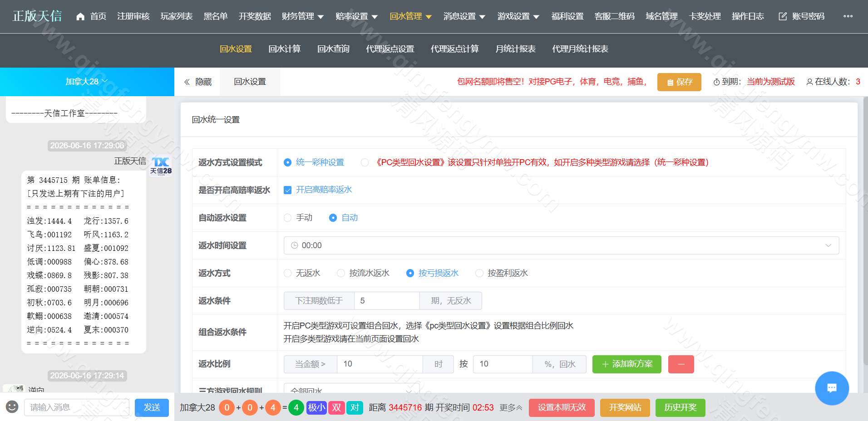Viewport: 868px width, 421px height.
Task: Open 游戏设置 dropdown menu
Action: pyautogui.click(x=518, y=16)
